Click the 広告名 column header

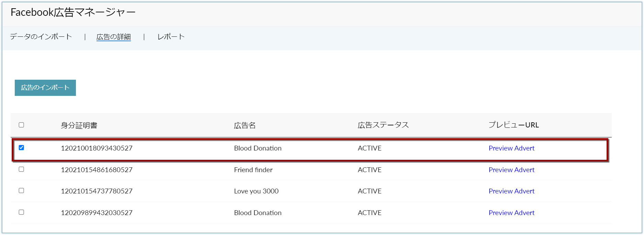coord(245,125)
